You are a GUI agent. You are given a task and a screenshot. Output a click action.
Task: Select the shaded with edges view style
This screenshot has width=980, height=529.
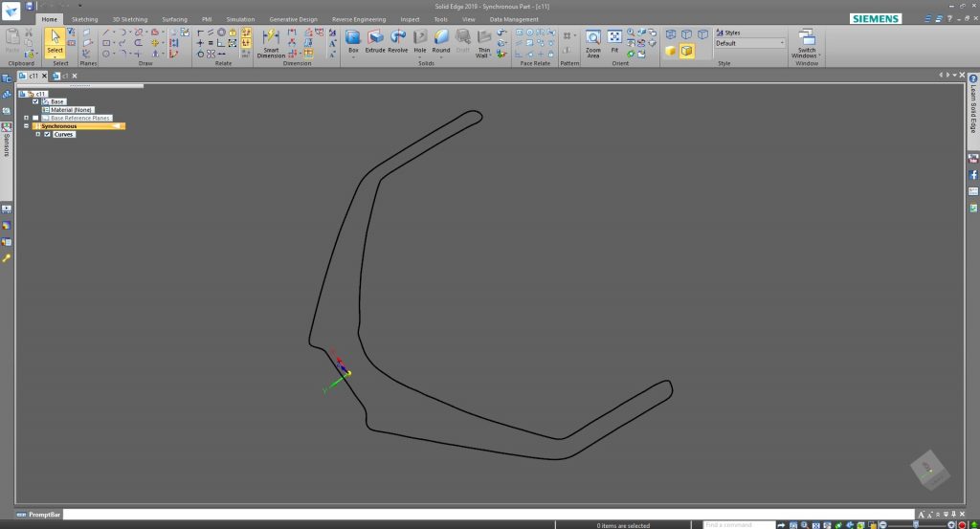pyautogui.click(x=686, y=51)
